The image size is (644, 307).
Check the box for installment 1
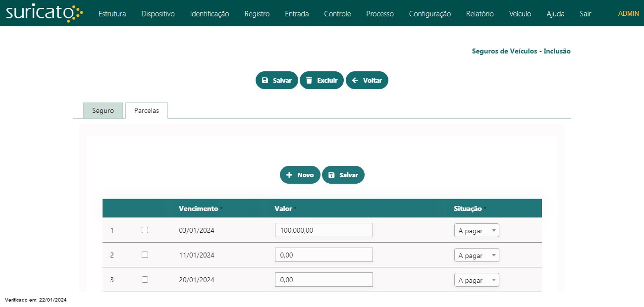pos(145,230)
